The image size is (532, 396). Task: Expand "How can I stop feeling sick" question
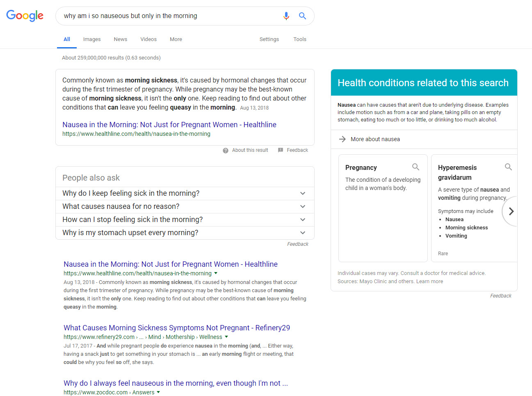tap(303, 220)
